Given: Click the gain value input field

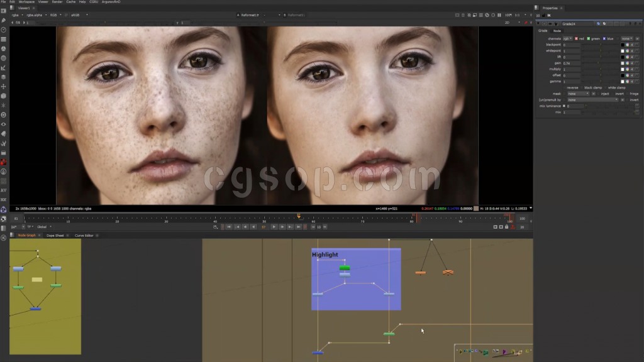Looking at the screenshot, I should coord(571,63).
